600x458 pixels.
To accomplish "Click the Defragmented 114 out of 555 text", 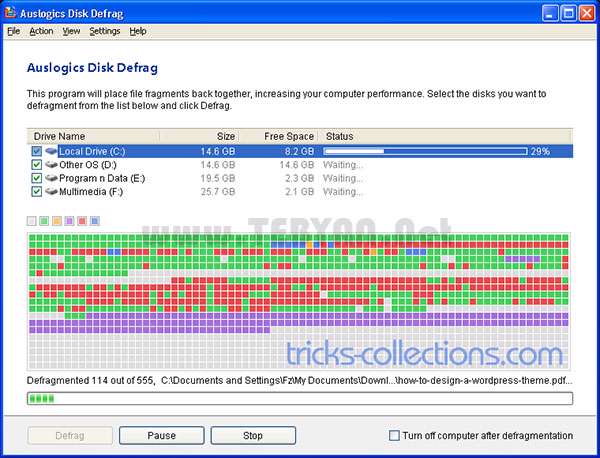I will pos(90,380).
